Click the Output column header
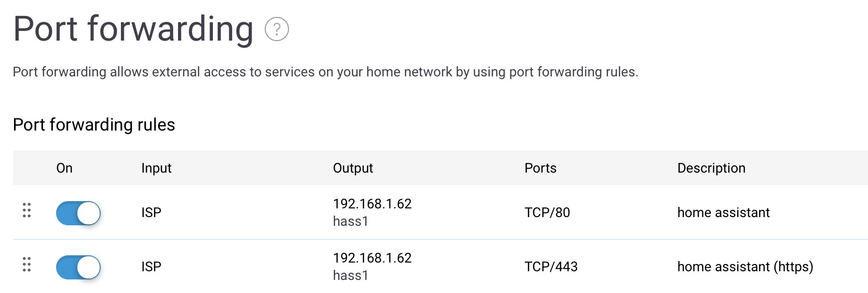The image size is (868, 293). pos(353,168)
